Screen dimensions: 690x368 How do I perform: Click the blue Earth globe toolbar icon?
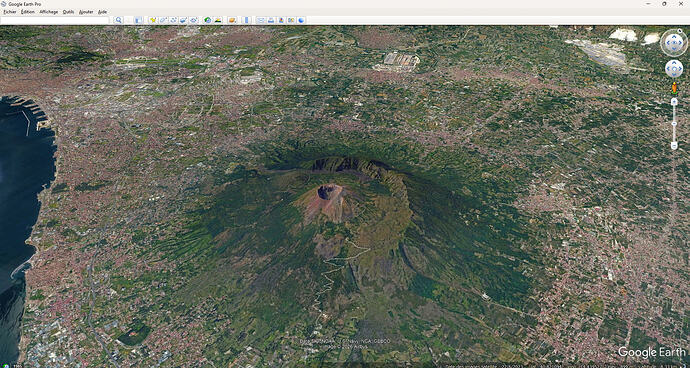click(x=301, y=20)
